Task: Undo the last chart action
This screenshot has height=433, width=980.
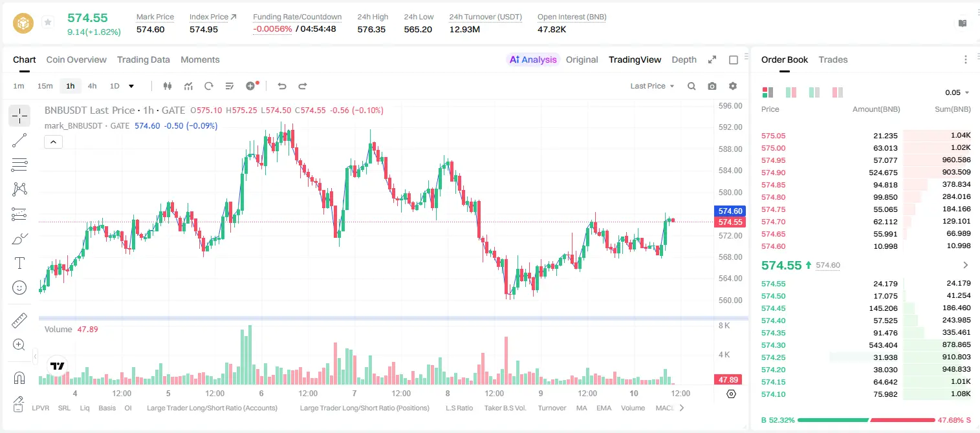Action: point(281,86)
